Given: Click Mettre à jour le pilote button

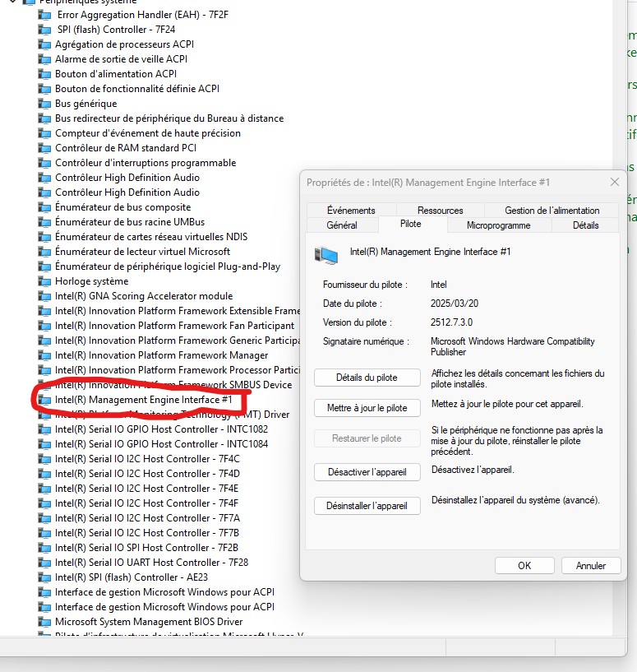Looking at the screenshot, I should (367, 408).
